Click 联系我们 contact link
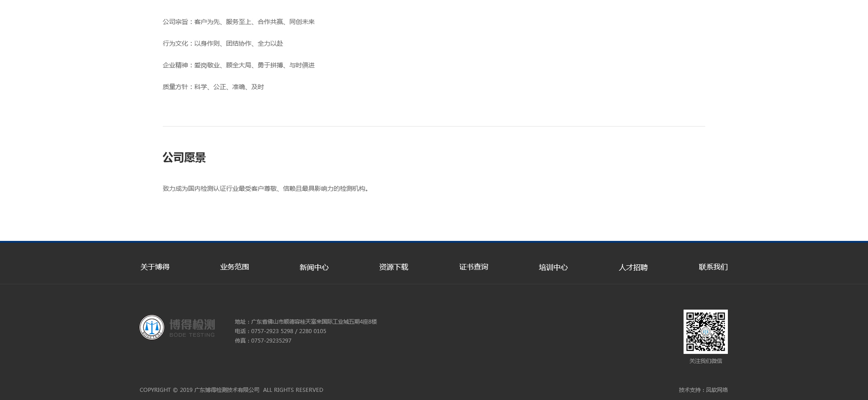The height and width of the screenshot is (400, 868). click(713, 267)
